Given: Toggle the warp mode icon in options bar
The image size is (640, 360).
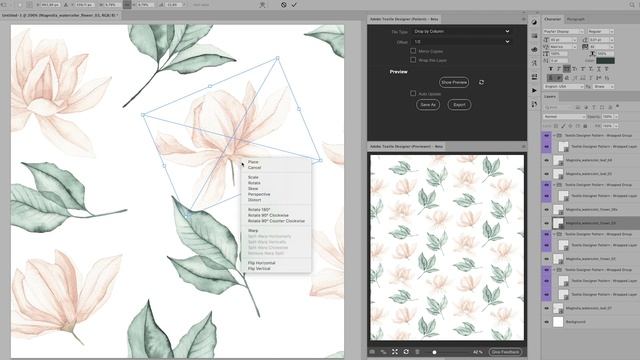Looking at the screenshot, I should tap(262, 5).
